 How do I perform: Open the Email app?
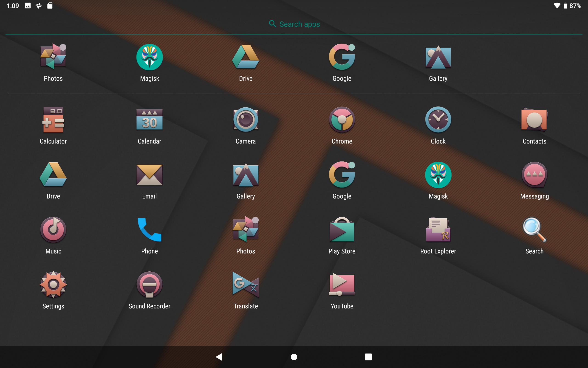[150, 175]
